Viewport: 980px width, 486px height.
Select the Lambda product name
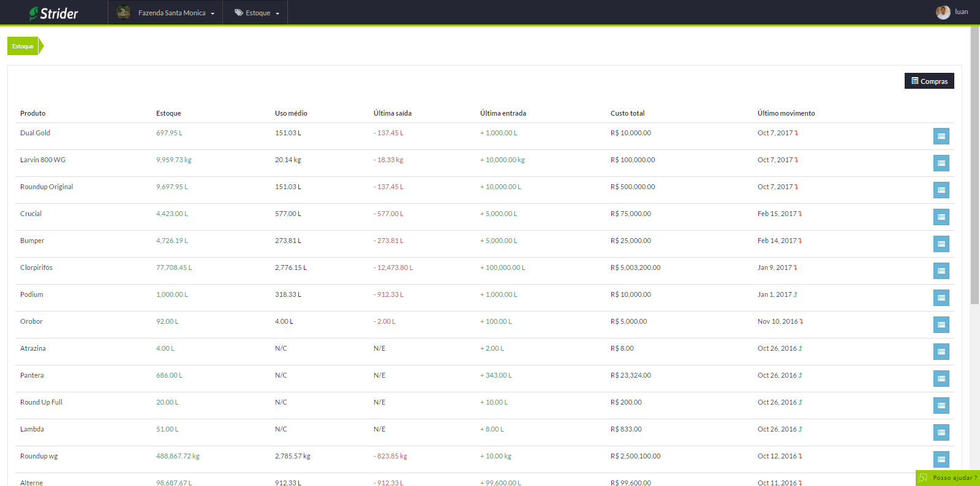pyautogui.click(x=32, y=429)
